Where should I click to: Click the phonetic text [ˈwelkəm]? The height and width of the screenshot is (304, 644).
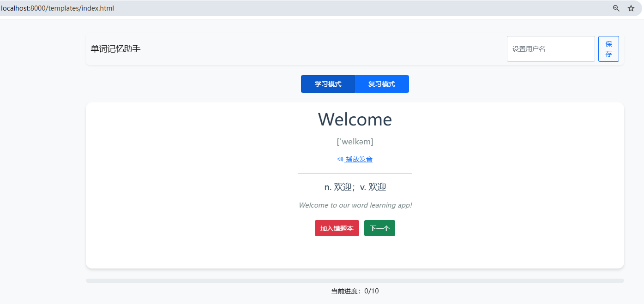pos(355,142)
